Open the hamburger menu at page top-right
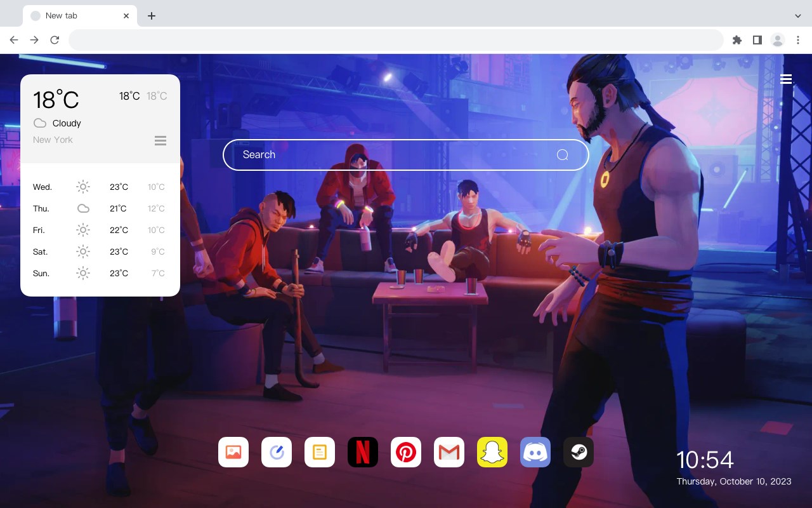Screen dimensions: 812x508 786,79
